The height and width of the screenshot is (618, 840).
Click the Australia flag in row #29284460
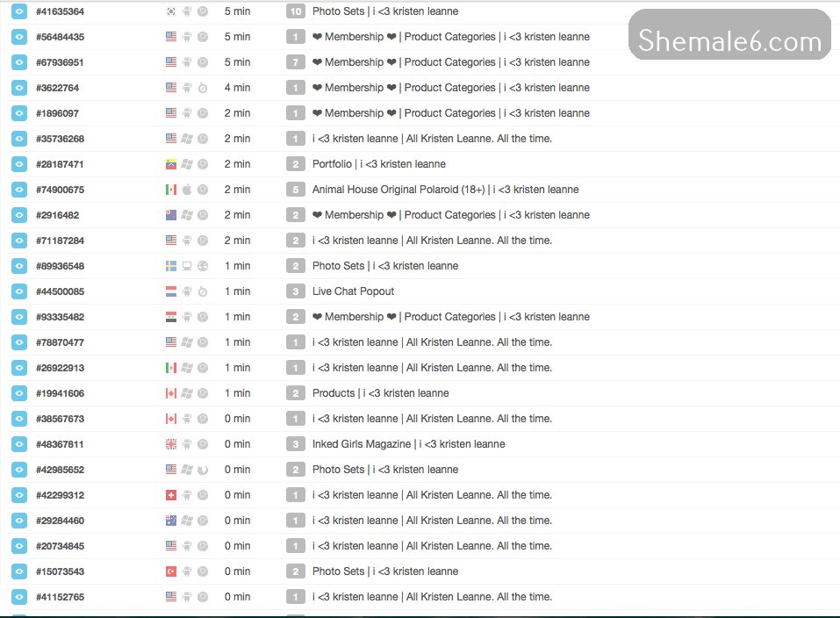click(x=171, y=521)
